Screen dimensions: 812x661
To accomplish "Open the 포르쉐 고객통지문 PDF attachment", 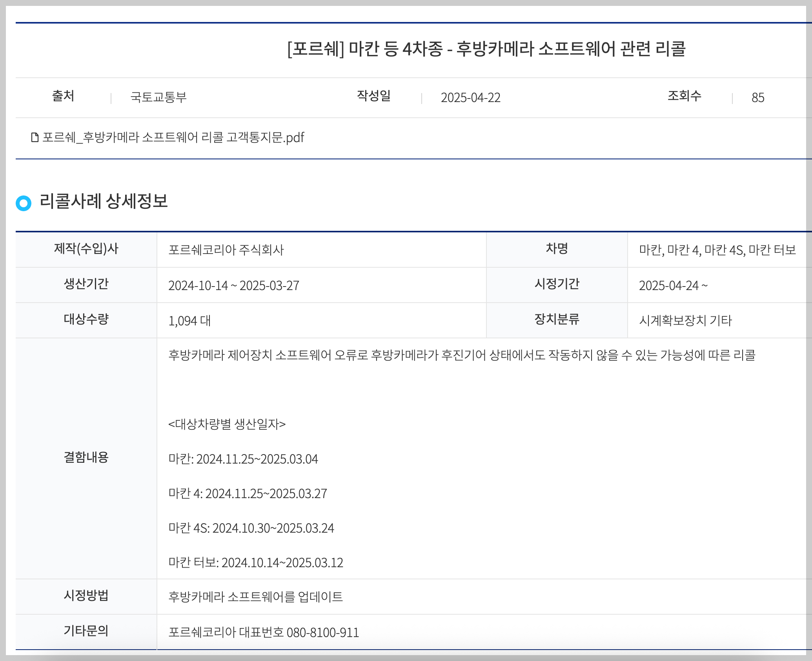I will (173, 137).
